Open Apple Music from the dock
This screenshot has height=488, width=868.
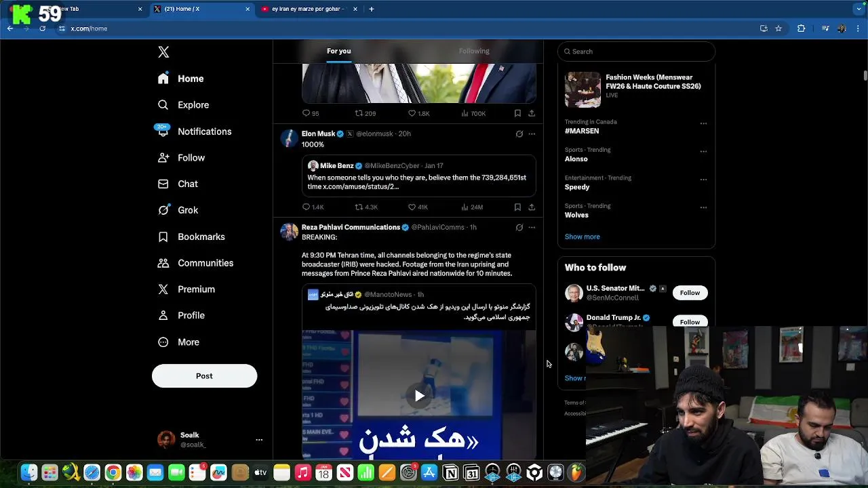tap(302, 473)
